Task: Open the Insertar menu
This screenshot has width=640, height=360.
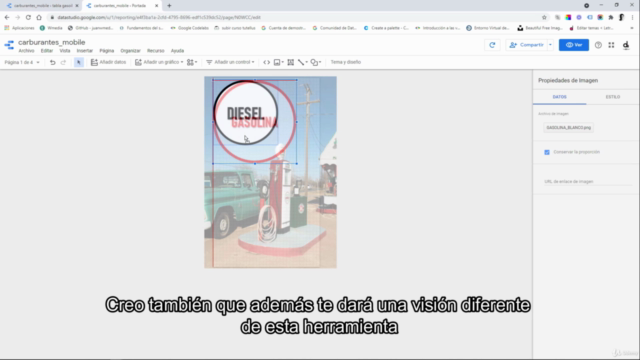Action: coord(85,51)
